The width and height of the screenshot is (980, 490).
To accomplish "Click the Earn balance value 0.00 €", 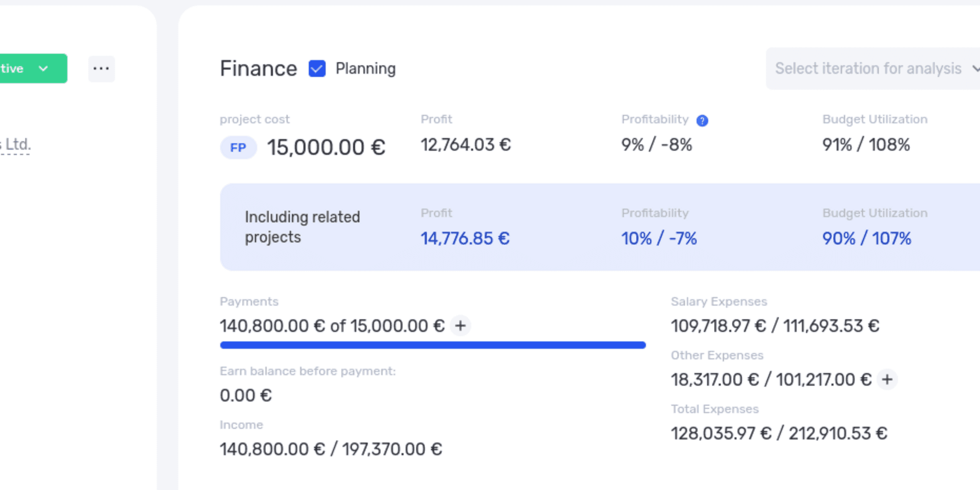I will click(246, 396).
